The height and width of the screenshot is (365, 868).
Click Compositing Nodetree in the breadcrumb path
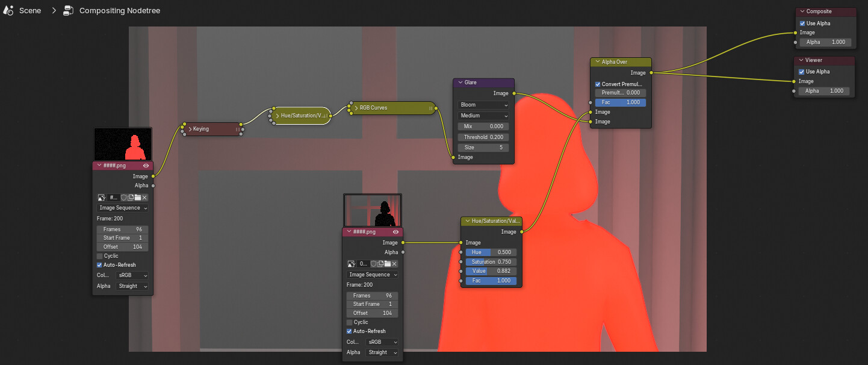pos(120,11)
